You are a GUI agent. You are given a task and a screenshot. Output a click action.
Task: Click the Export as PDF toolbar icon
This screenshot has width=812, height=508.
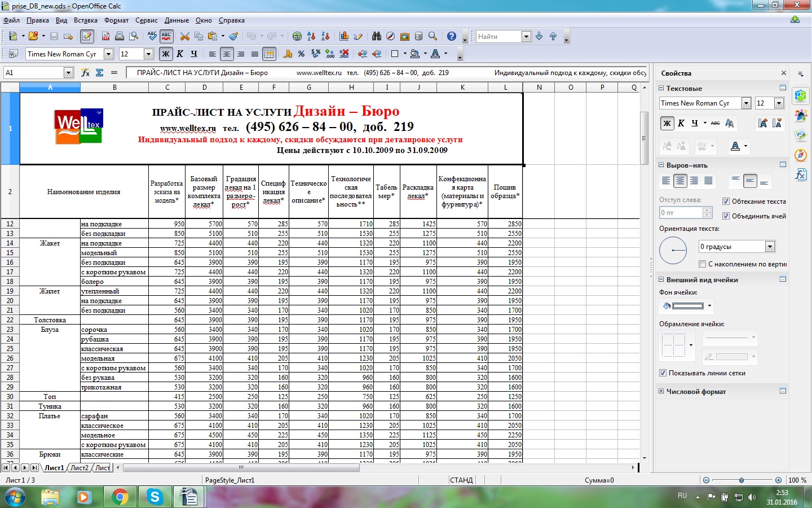[105, 36]
